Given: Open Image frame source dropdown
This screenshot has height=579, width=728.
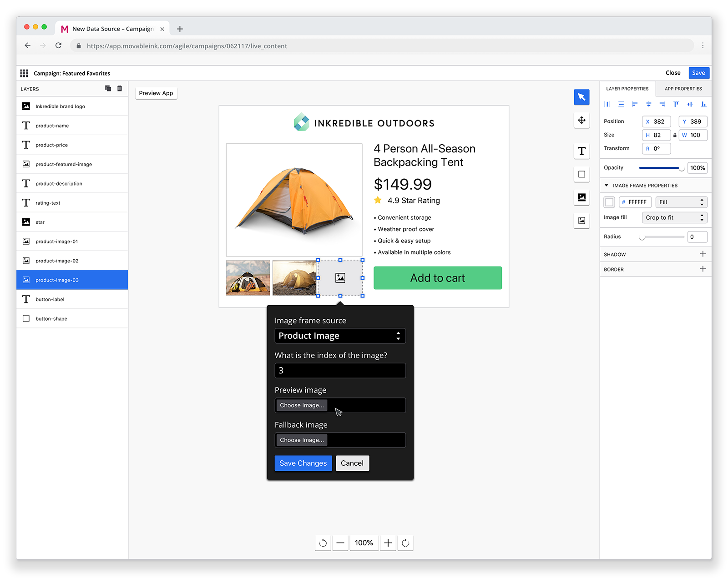Looking at the screenshot, I should pyautogui.click(x=340, y=336).
